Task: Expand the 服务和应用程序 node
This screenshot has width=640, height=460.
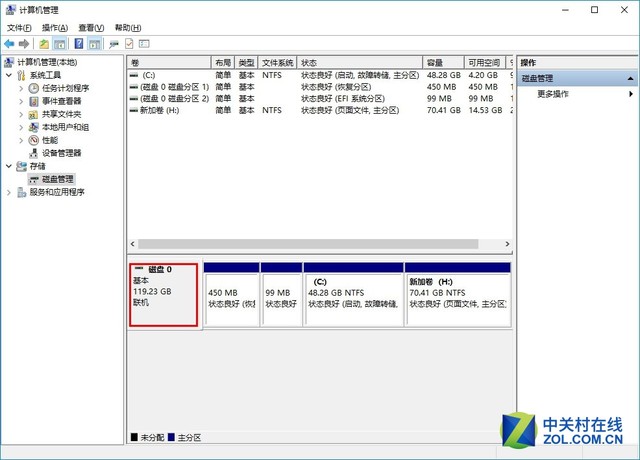Action: [x=9, y=192]
